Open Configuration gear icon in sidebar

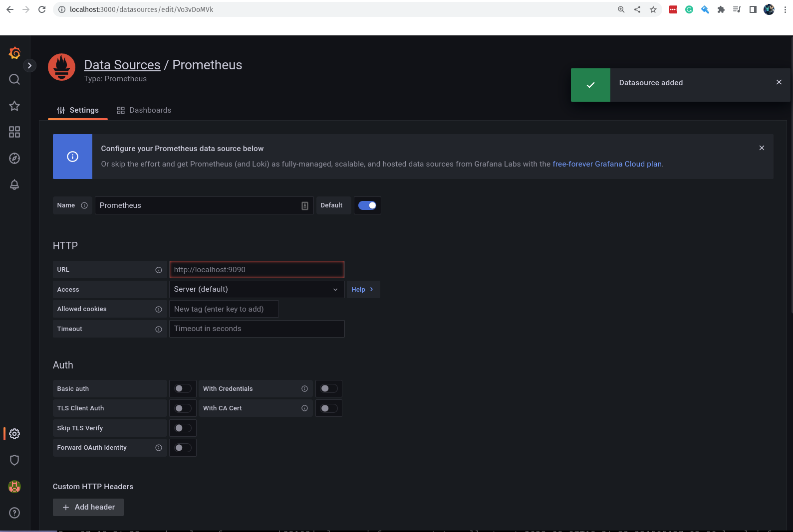pyautogui.click(x=14, y=434)
